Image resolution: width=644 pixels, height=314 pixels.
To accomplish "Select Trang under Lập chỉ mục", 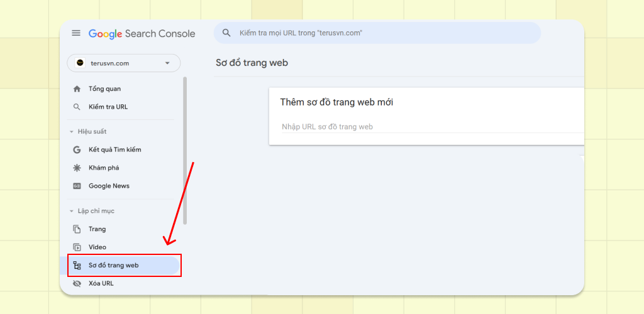I will click(97, 229).
